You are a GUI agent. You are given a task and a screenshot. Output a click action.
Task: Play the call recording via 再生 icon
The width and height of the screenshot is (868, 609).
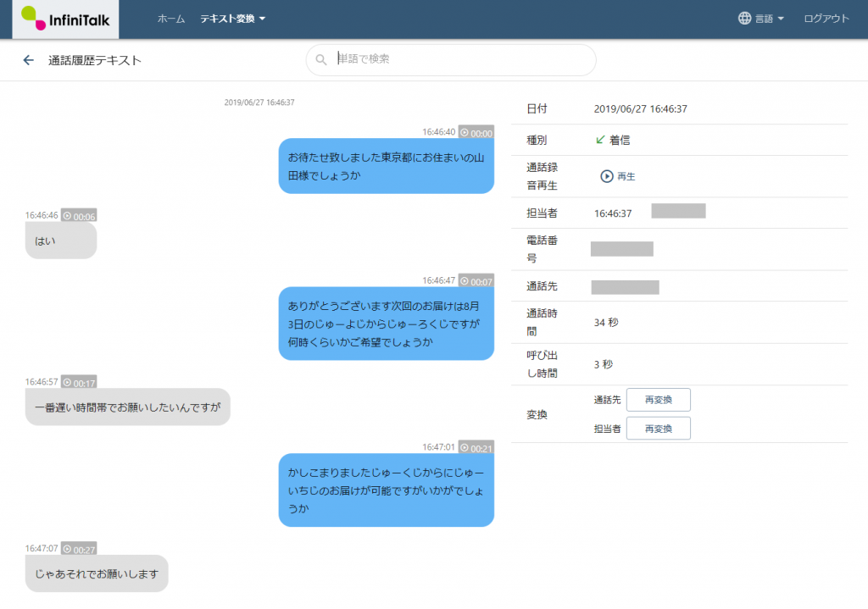(x=607, y=176)
